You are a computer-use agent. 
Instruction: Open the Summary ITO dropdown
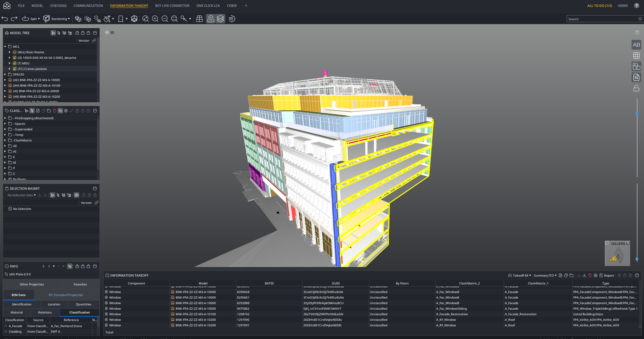coord(545,275)
